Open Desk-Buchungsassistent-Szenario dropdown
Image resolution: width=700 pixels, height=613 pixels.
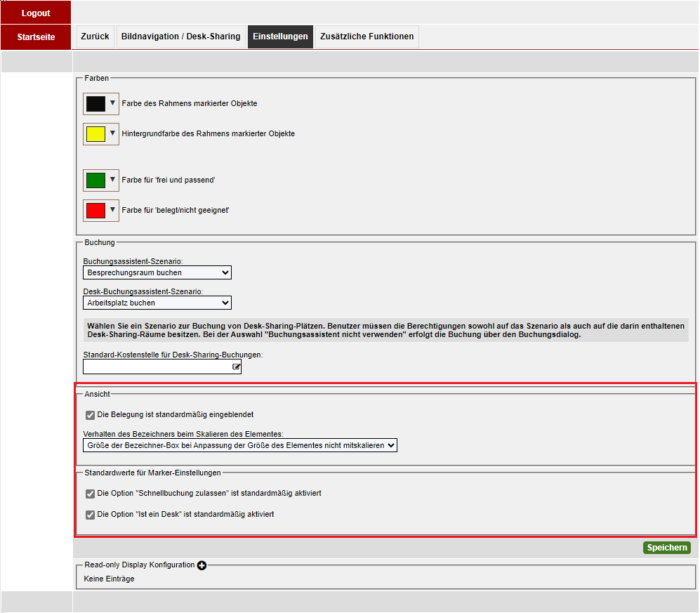pyautogui.click(x=157, y=303)
